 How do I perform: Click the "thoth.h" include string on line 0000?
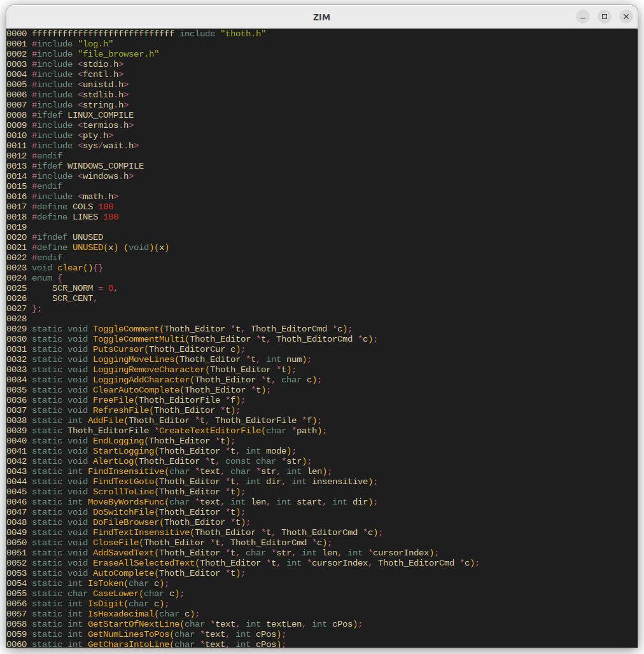pyautogui.click(x=243, y=33)
